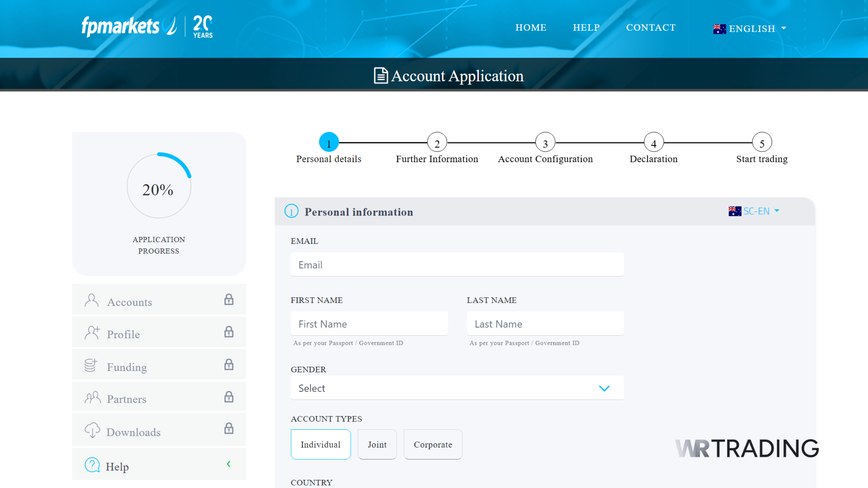The height and width of the screenshot is (488, 868).
Task: Click the Profile add-user icon
Action: click(92, 333)
